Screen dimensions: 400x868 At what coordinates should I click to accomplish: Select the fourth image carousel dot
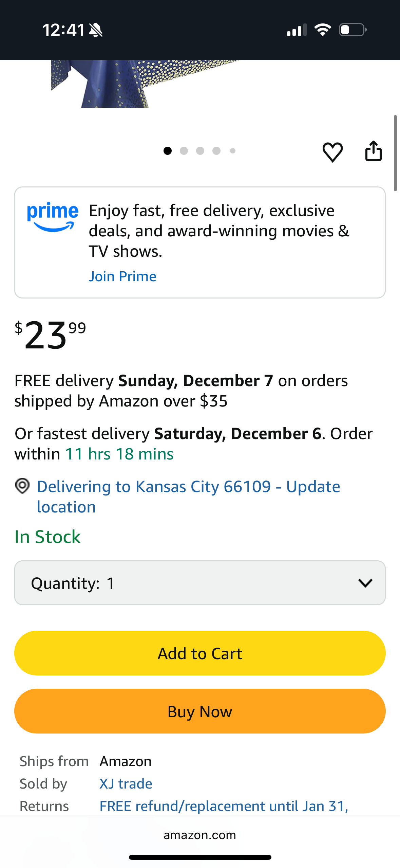216,151
